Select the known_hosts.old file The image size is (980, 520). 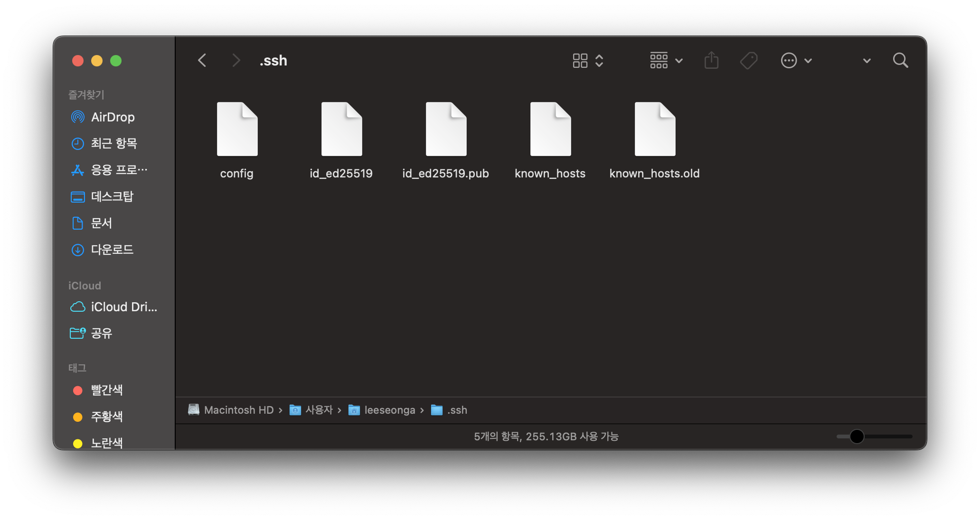pyautogui.click(x=655, y=130)
